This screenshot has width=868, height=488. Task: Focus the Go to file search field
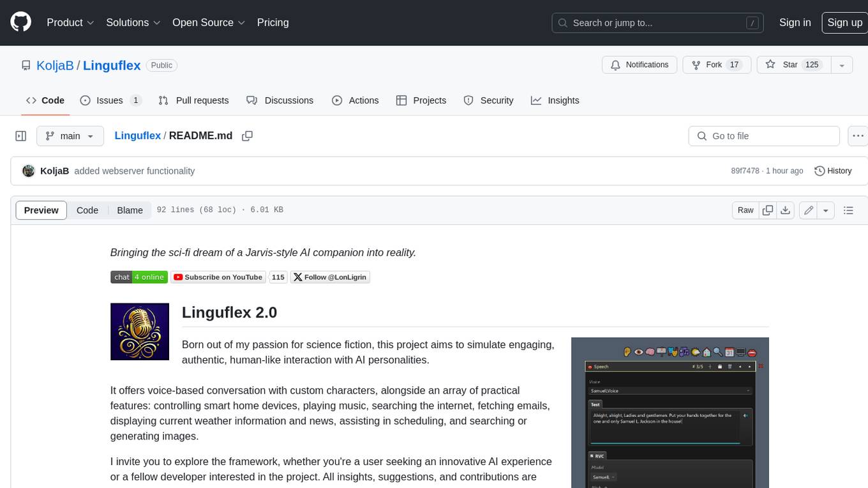[764, 136]
